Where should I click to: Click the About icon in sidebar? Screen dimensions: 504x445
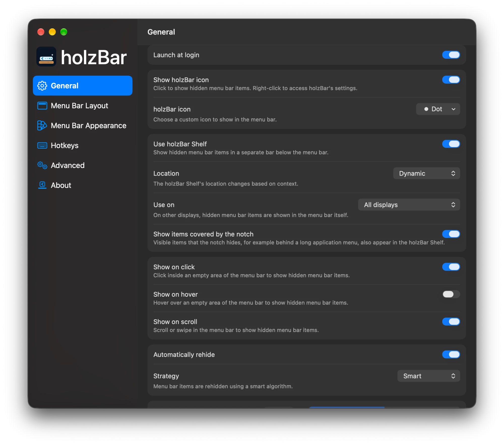pyautogui.click(x=42, y=185)
